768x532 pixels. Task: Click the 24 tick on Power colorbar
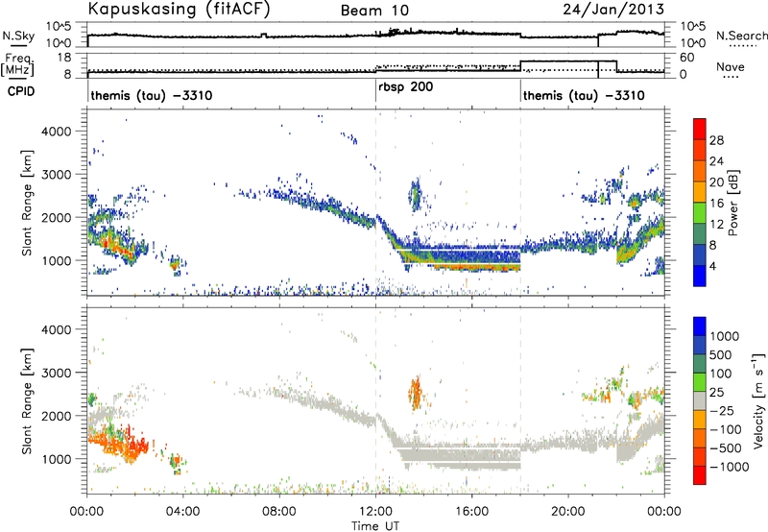(x=716, y=161)
